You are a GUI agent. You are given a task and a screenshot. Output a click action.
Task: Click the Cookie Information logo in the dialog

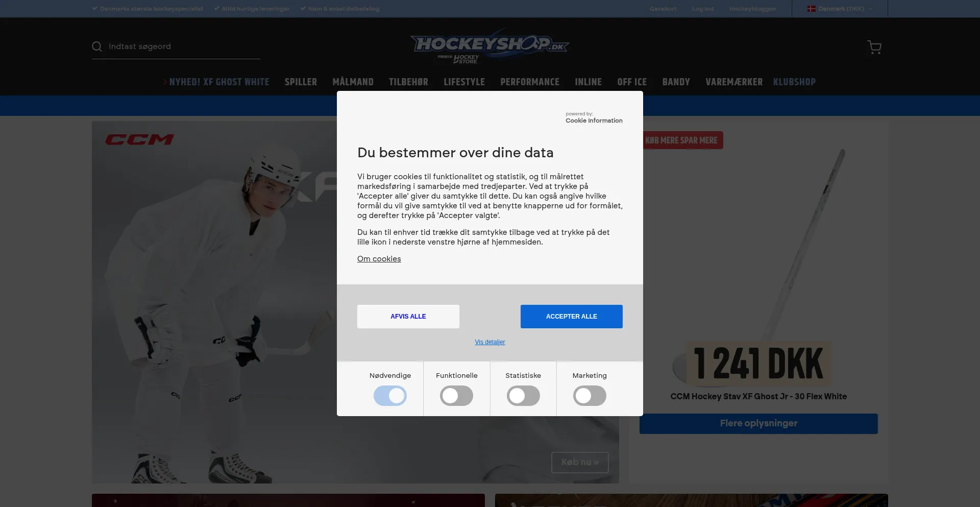point(594,120)
